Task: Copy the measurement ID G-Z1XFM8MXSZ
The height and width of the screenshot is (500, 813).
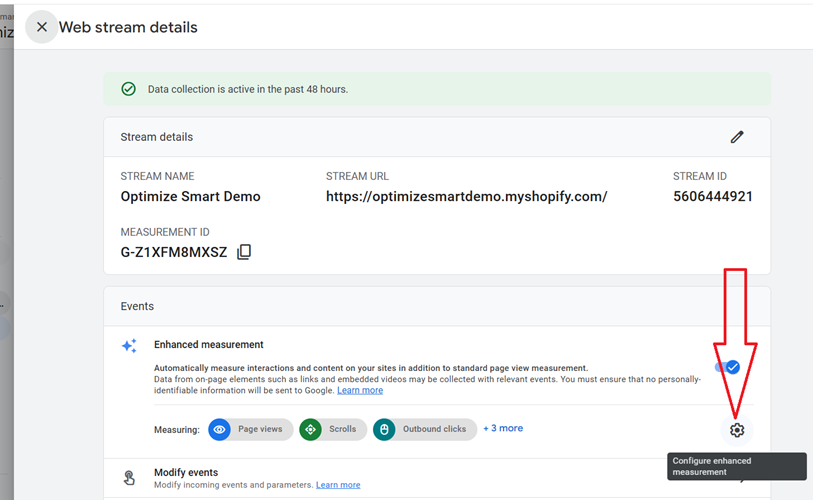Action: click(x=244, y=252)
